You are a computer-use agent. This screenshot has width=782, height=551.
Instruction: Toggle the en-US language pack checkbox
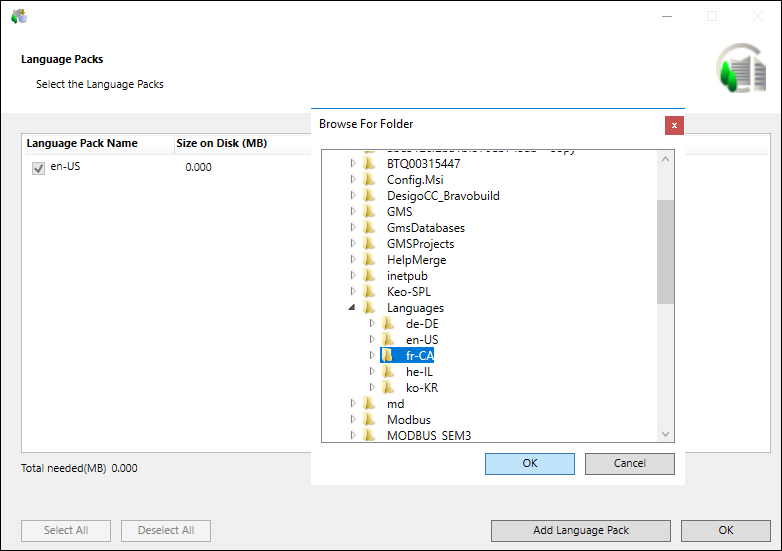pos(39,168)
